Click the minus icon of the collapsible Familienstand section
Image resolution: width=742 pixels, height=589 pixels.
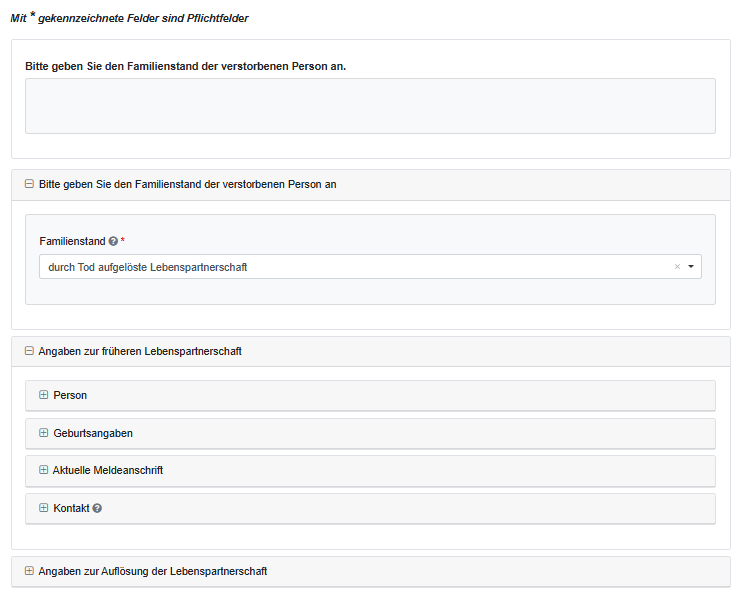coord(29,184)
